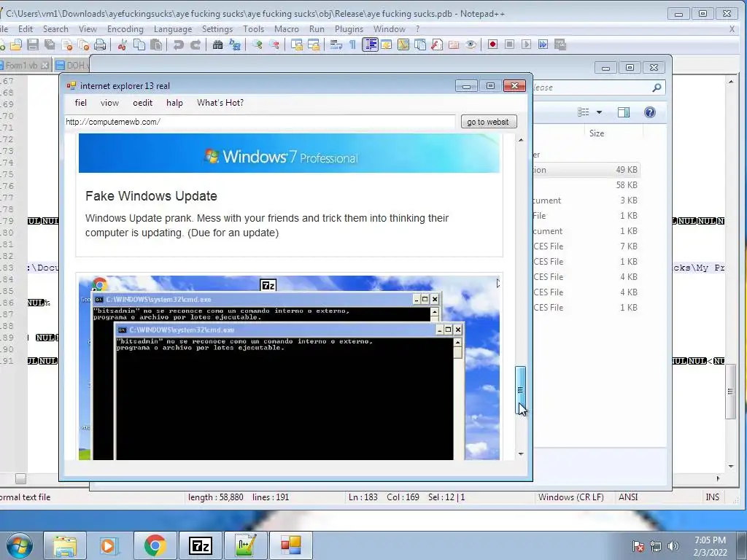Image resolution: width=747 pixels, height=560 pixels.
Task: Open the Language menu in Notepad++
Action: 172,29
